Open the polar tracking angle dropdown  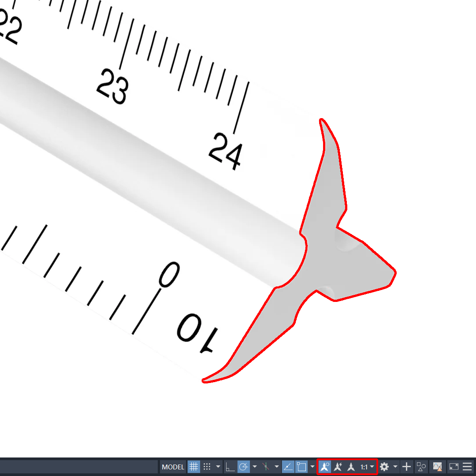255,467
